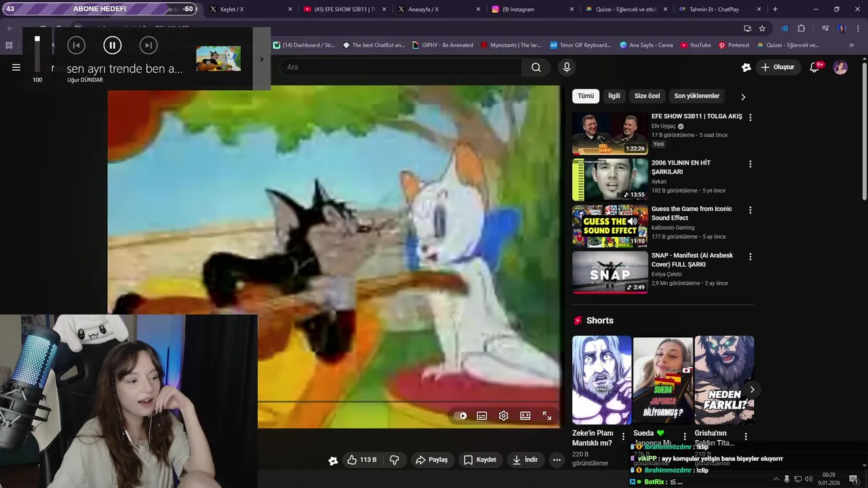Open 'SNAP - Manifest' video thumbnail
The width and height of the screenshot is (868, 488).
tap(610, 272)
